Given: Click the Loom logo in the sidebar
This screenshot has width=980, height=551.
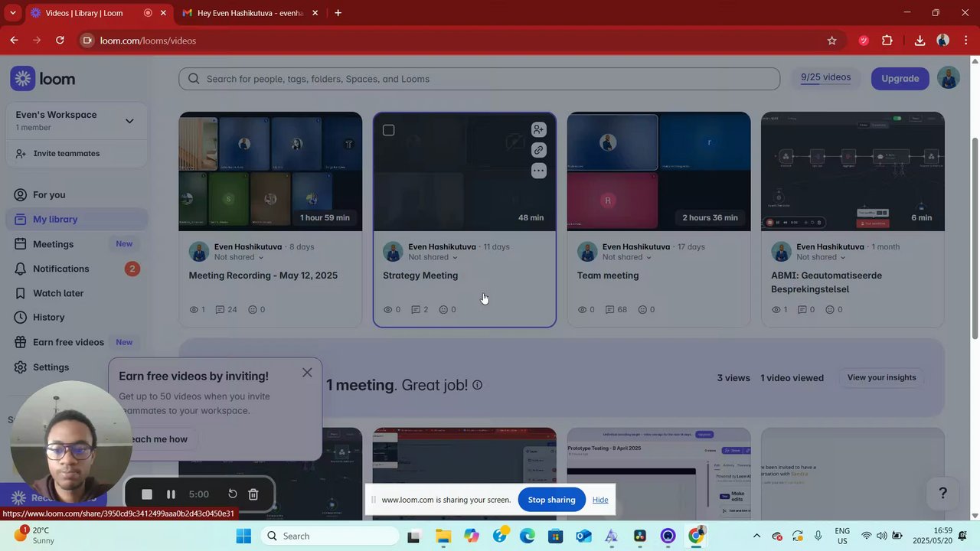Looking at the screenshot, I should (x=43, y=79).
